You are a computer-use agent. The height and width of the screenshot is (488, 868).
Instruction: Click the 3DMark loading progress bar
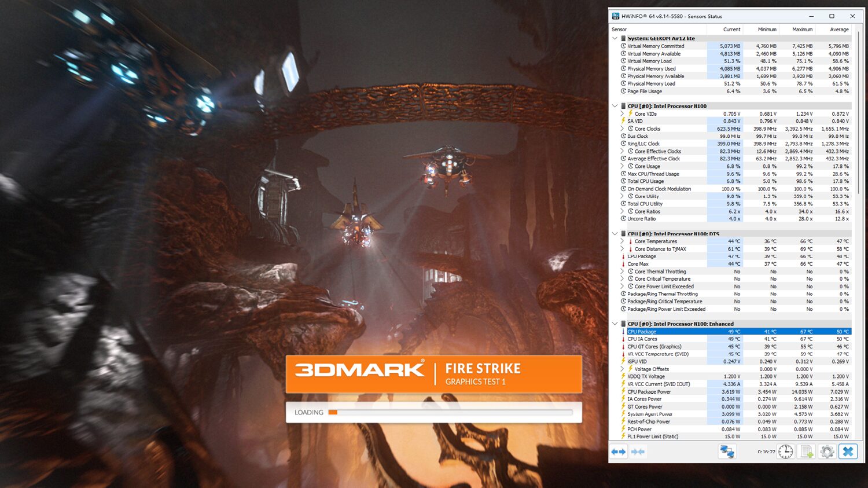pyautogui.click(x=450, y=412)
